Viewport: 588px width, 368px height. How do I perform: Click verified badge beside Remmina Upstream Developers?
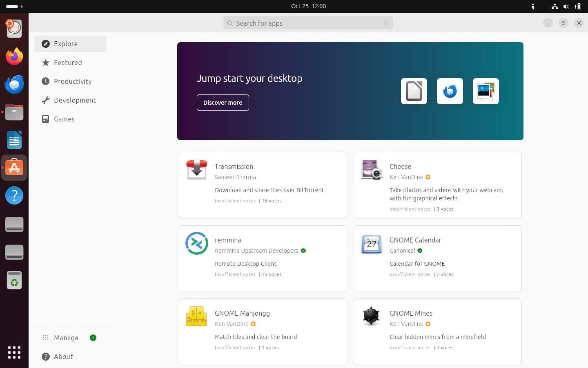[x=303, y=251]
